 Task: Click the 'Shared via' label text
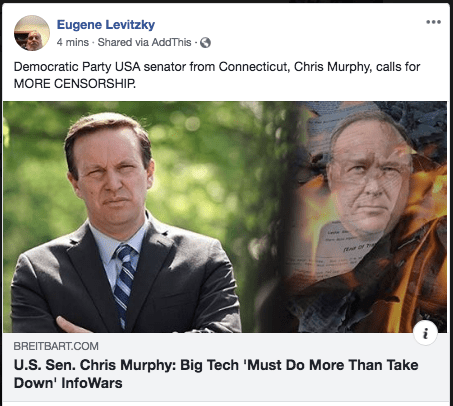[x=123, y=42]
